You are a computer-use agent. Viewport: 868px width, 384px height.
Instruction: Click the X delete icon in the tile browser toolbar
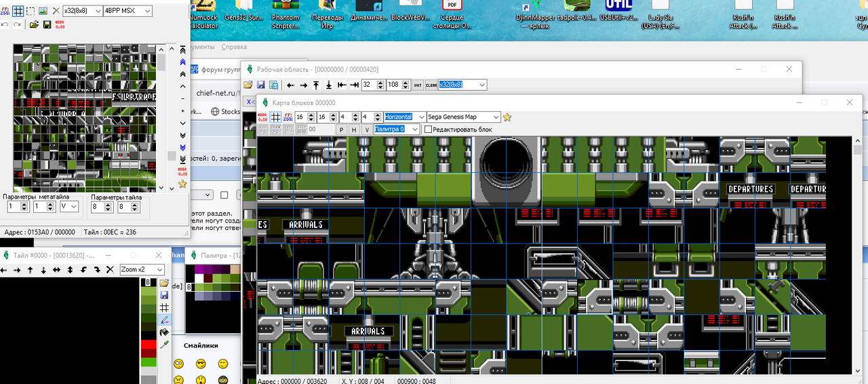[x=56, y=11]
